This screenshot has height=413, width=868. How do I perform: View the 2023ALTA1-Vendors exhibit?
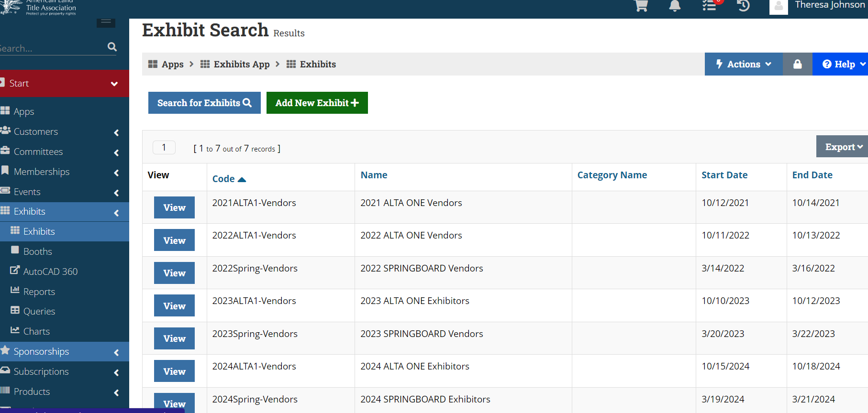tap(174, 305)
